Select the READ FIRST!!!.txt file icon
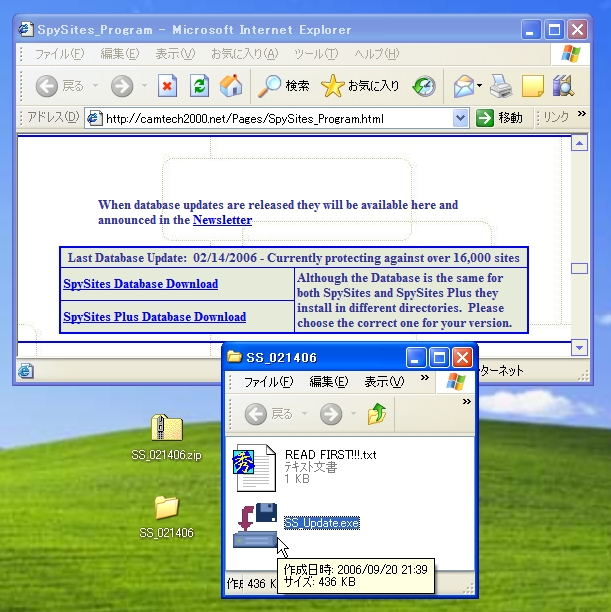Screen dimensions: 611x612 [255, 467]
